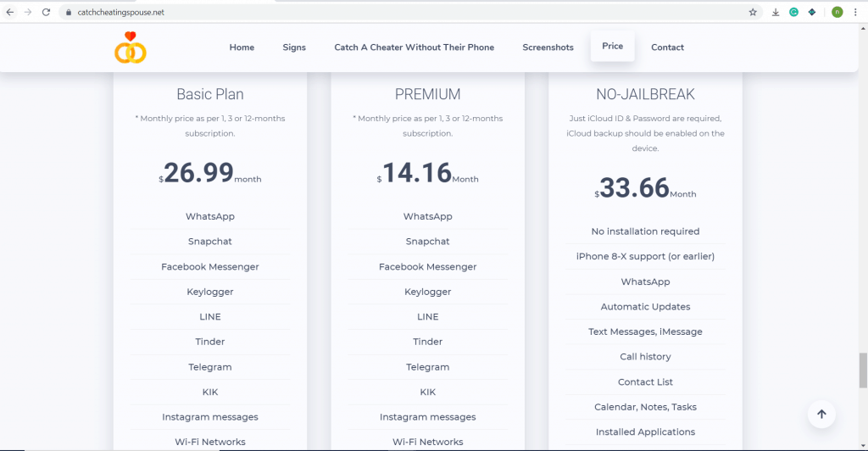This screenshot has height=451, width=868.
Task: Click Snapchat in the PREMIUM list
Action: (427, 242)
